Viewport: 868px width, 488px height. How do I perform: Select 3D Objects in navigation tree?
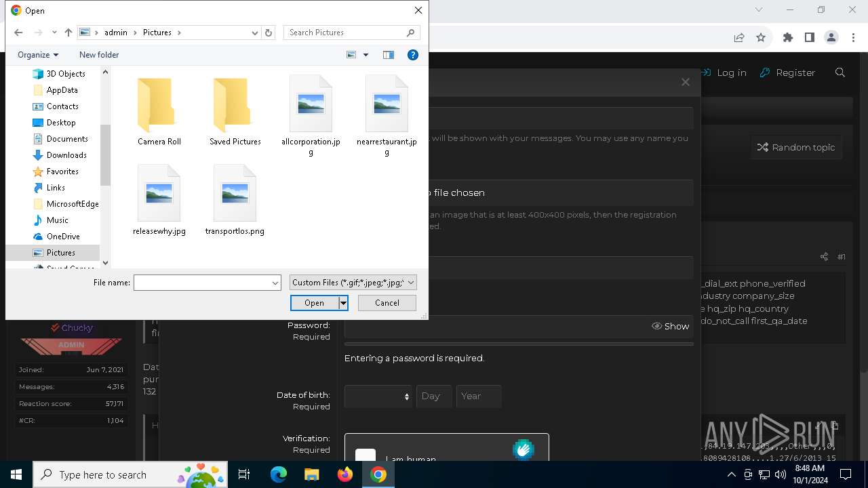point(66,74)
